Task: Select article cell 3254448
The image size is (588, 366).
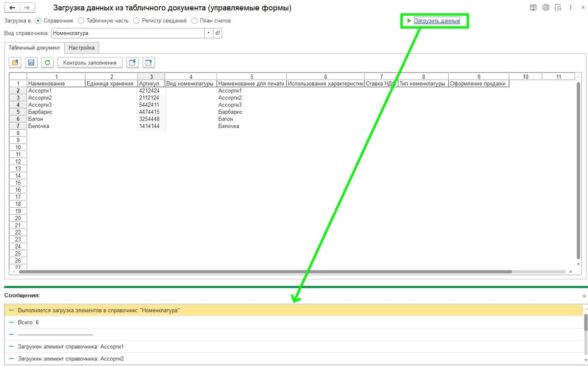Action: click(151, 119)
